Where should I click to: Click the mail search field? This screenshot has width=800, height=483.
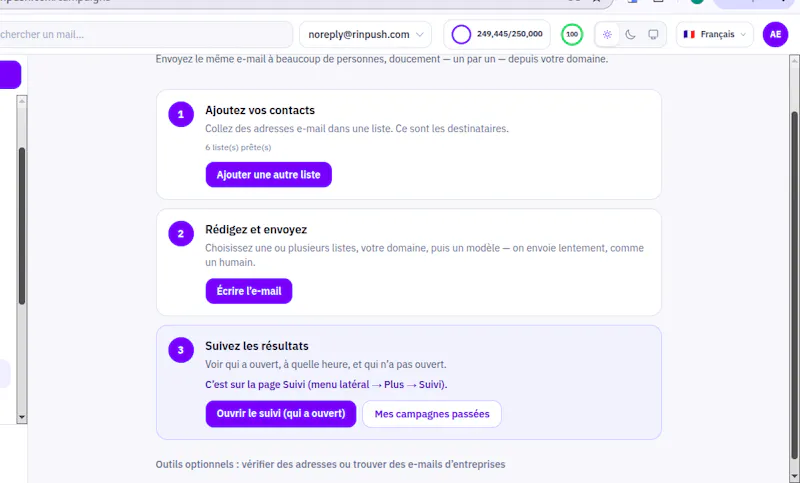[145, 35]
